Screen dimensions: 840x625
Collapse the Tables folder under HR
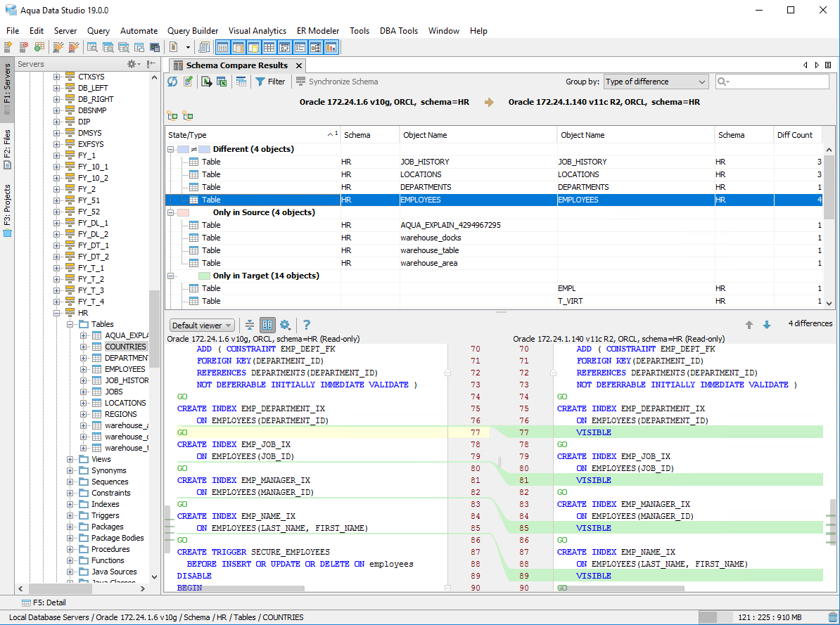pyautogui.click(x=70, y=324)
